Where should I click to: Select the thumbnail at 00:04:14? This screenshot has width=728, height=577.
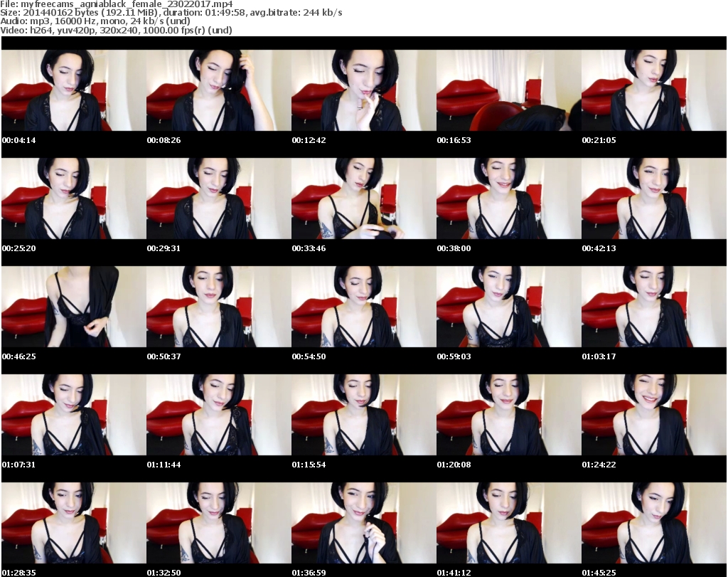coord(74,90)
